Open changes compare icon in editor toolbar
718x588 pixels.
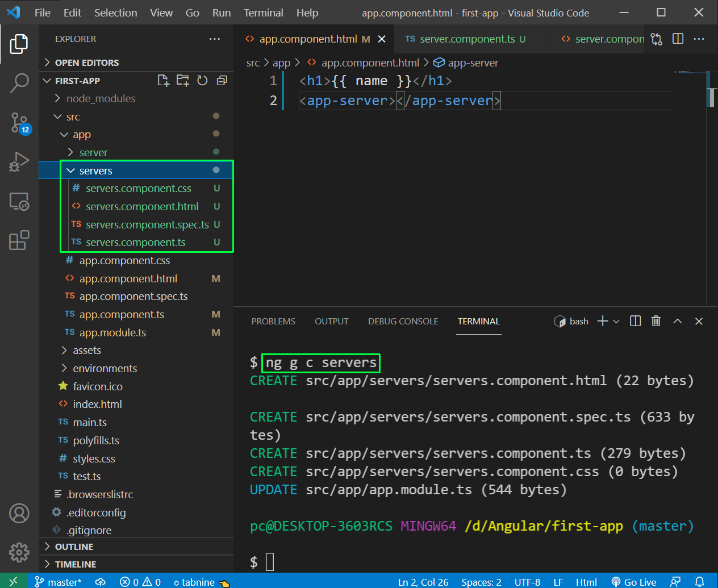coord(657,39)
